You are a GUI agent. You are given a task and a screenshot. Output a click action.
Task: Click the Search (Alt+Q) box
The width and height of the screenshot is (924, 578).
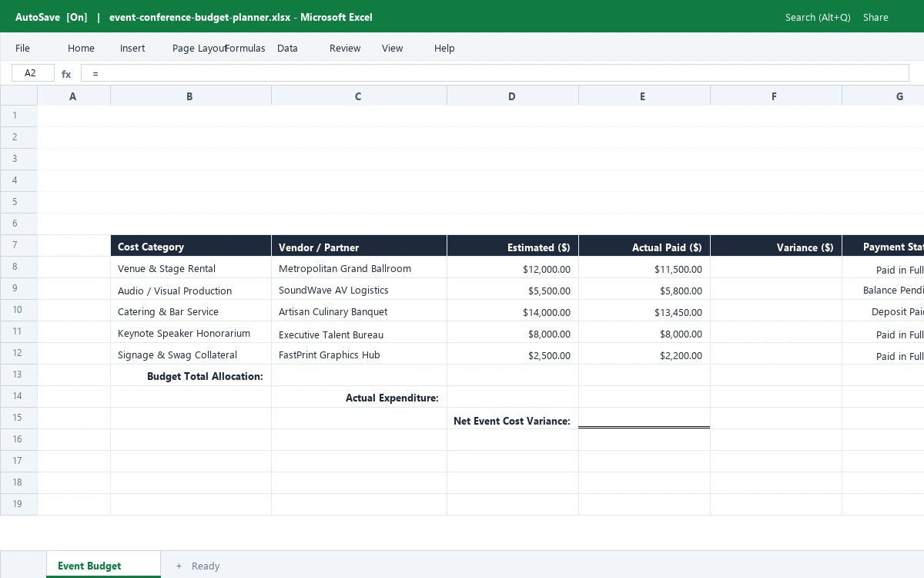coord(818,17)
